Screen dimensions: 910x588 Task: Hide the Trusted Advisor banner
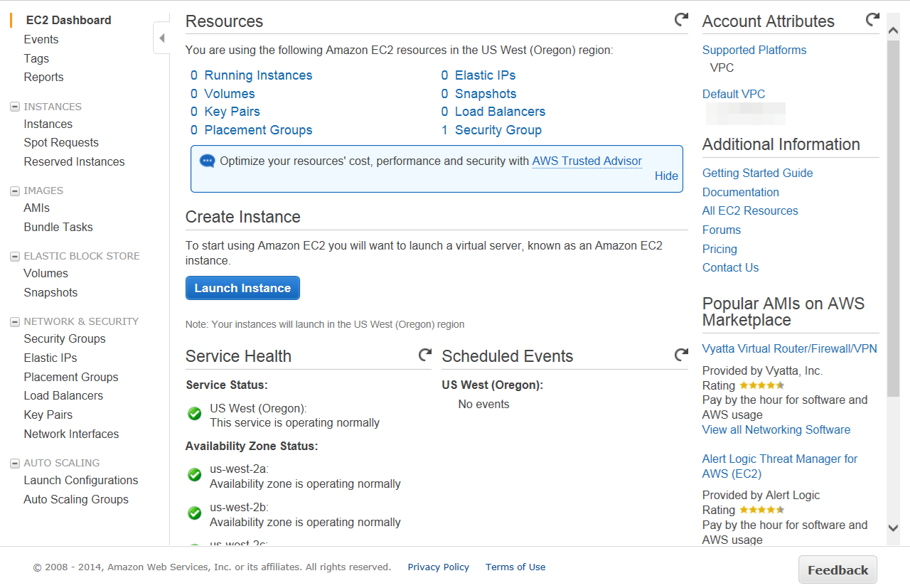point(666,176)
